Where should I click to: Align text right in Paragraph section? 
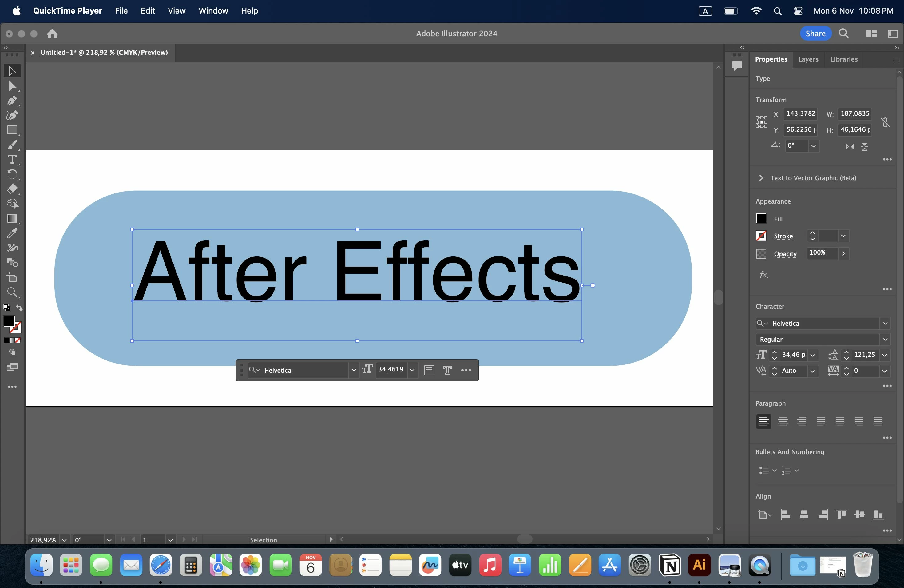click(801, 421)
